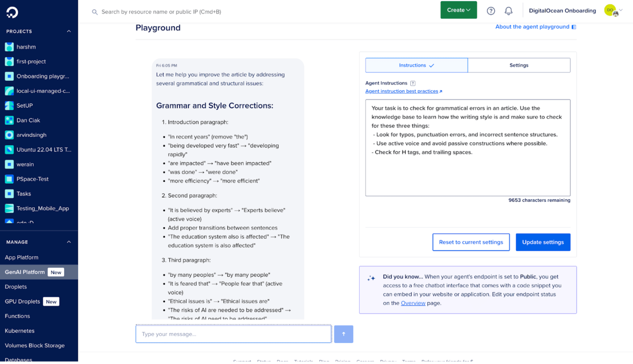Open the notifications bell
The width and height of the screenshot is (633, 364).
point(508,11)
